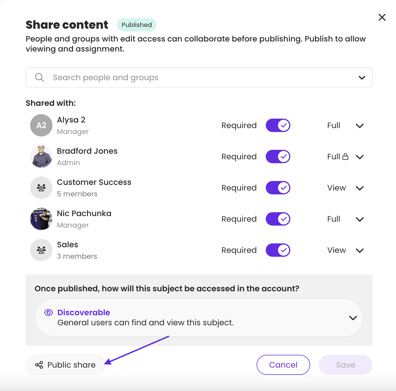The width and height of the screenshot is (396, 391).
Task: Click the lock icon beside Bradford's Full access
Action: tap(345, 156)
